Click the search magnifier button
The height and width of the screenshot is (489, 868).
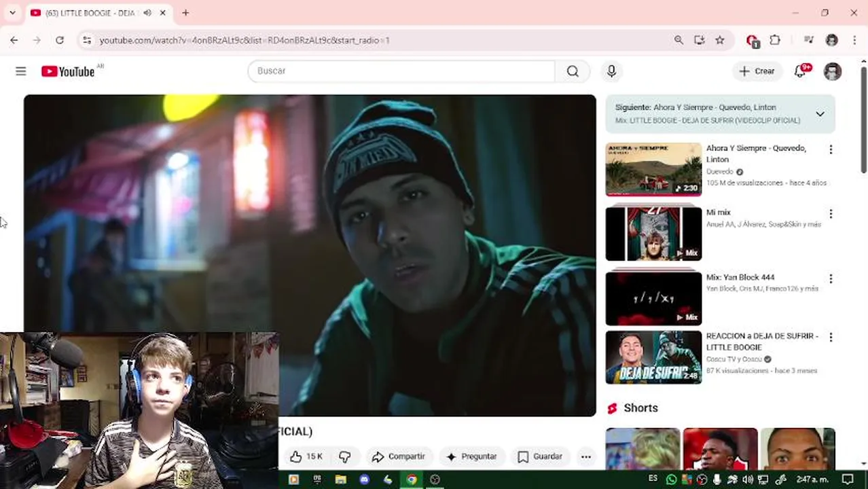(573, 71)
